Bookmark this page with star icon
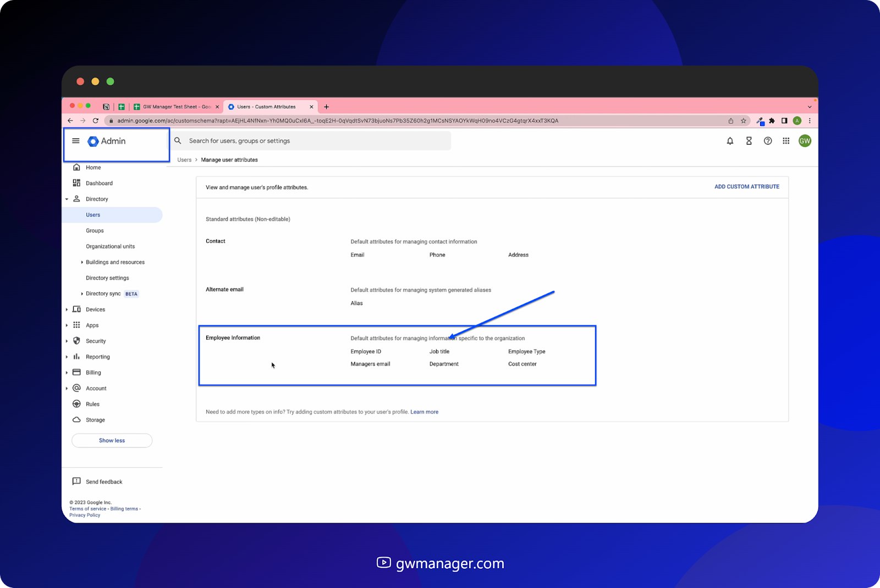This screenshot has width=880, height=588. [743, 121]
